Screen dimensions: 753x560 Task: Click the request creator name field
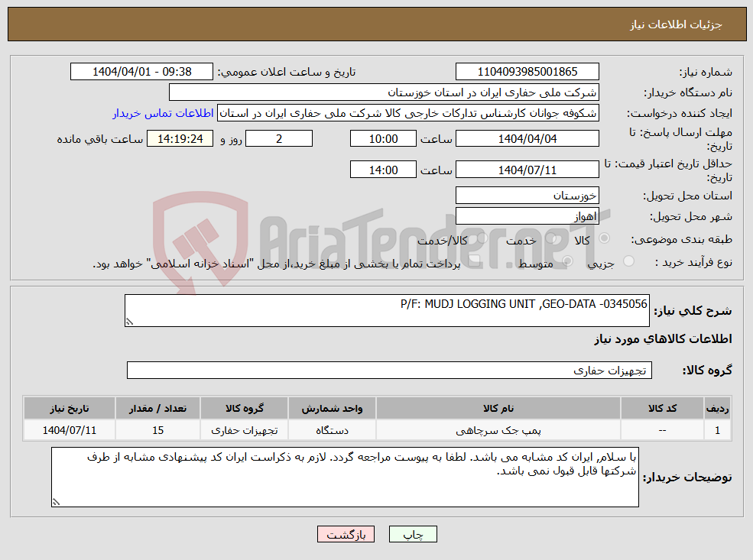[408, 113]
